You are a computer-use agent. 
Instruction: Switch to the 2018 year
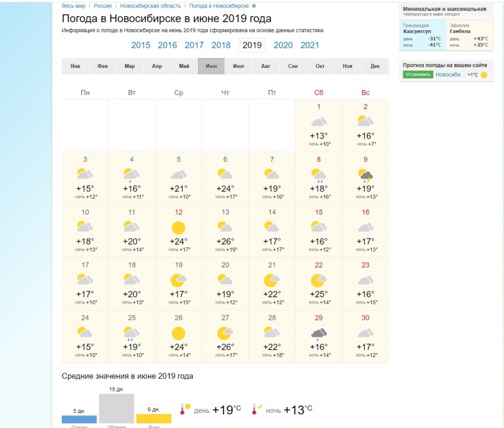pos(221,45)
